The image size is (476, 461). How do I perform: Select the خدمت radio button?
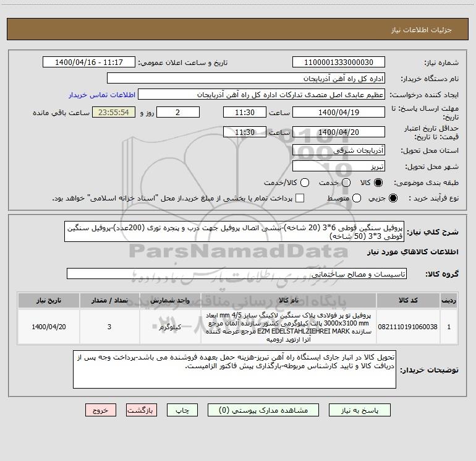click(346, 183)
